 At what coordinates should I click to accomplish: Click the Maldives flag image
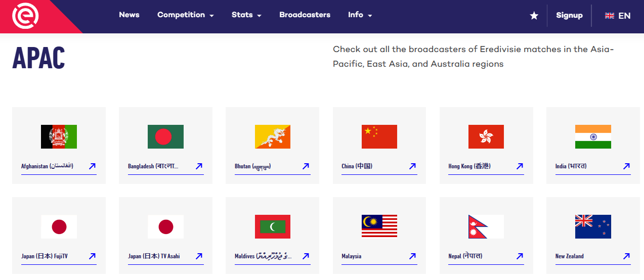[x=272, y=226]
